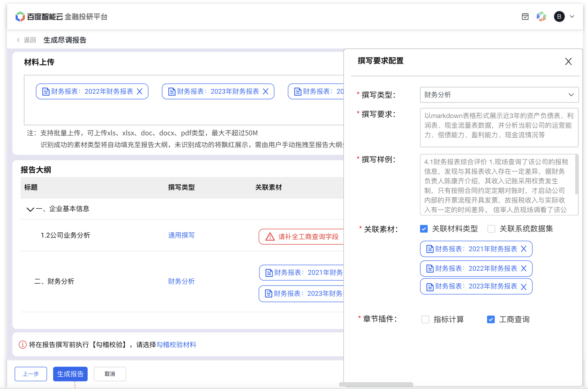This screenshot has height=391, width=588.
Task: Click 撰写样例 text area scrollbar
Action: click(577, 175)
